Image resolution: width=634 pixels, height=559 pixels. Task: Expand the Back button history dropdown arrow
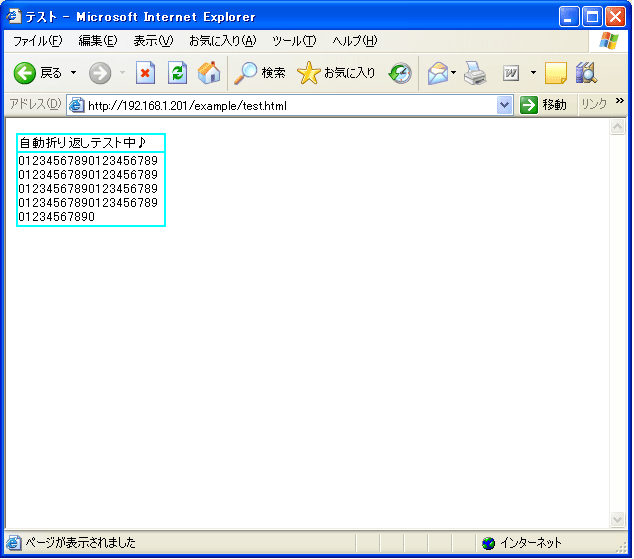pyautogui.click(x=73, y=73)
